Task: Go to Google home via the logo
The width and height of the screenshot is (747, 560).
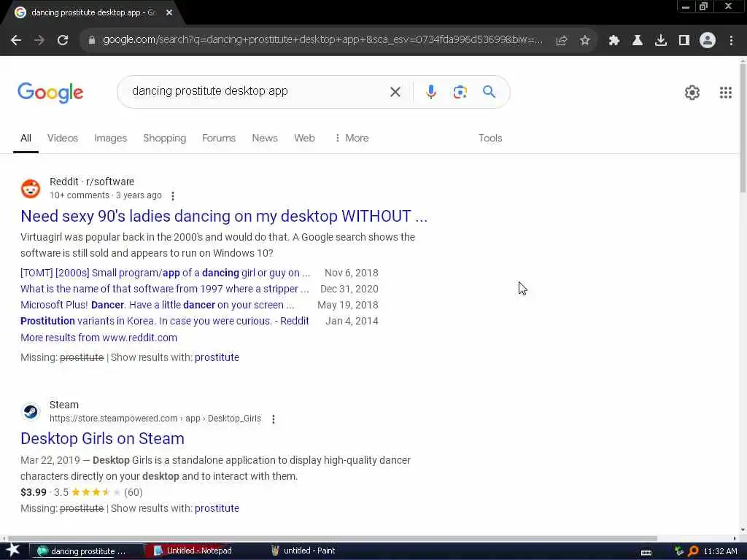Action: click(50, 93)
